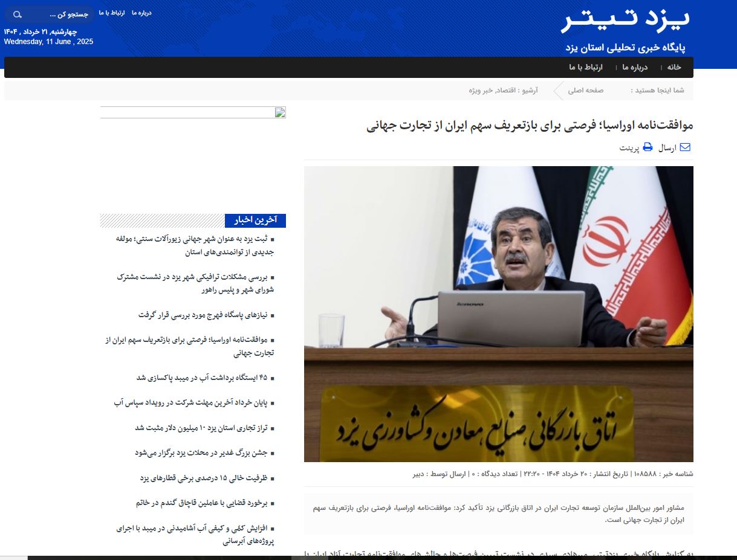Viewport: 737px width, 560px height.
Task: Open news: بررسی مشکلات ترافیکی شهر یزد
Action: tap(196, 283)
